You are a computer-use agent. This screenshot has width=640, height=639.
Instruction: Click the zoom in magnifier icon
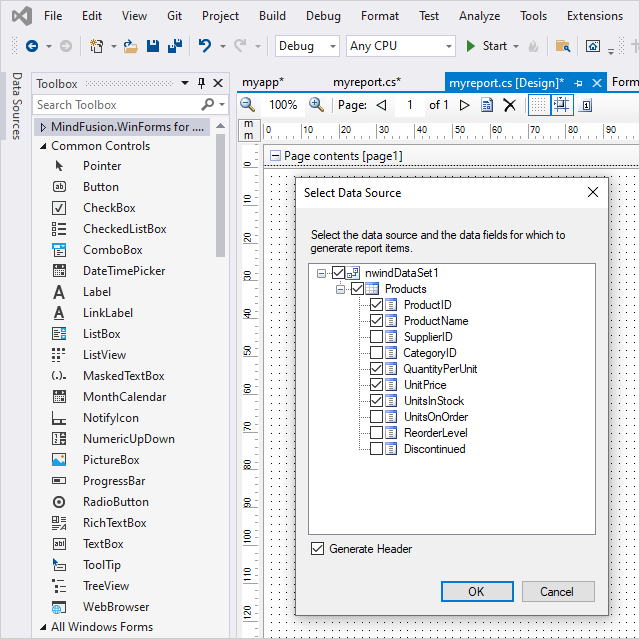click(316, 105)
